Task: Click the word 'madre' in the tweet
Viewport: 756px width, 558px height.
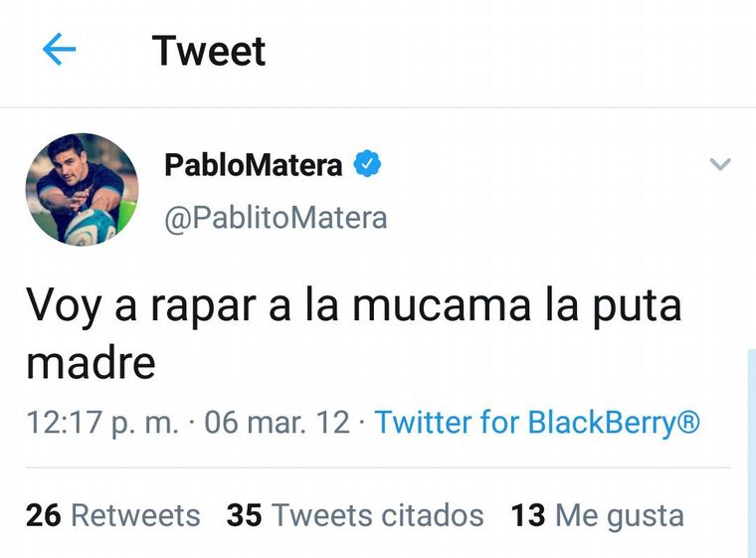Action: 91,363
